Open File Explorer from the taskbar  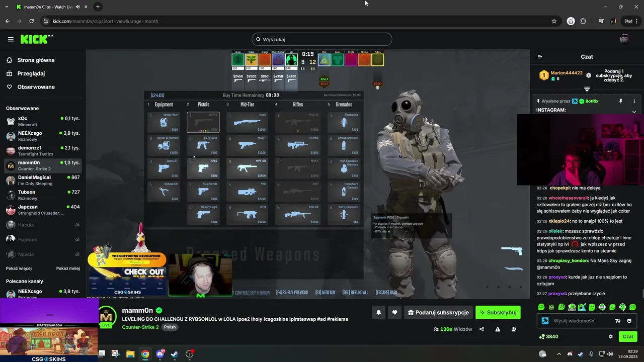coord(130,354)
